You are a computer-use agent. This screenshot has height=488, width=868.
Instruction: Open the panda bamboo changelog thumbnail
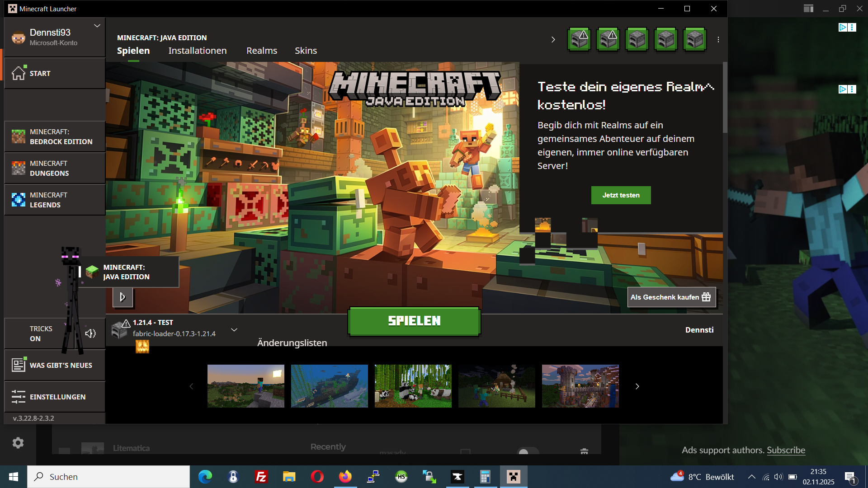pos(413,386)
